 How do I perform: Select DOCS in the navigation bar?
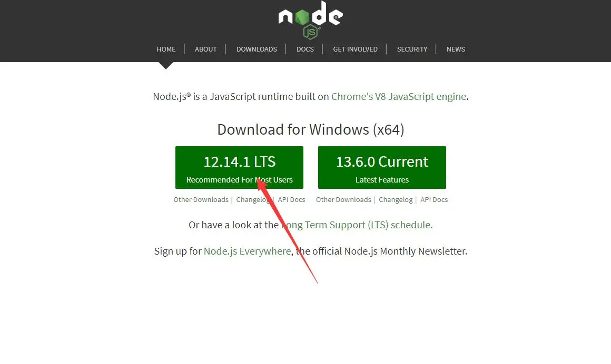pos(305,49)
